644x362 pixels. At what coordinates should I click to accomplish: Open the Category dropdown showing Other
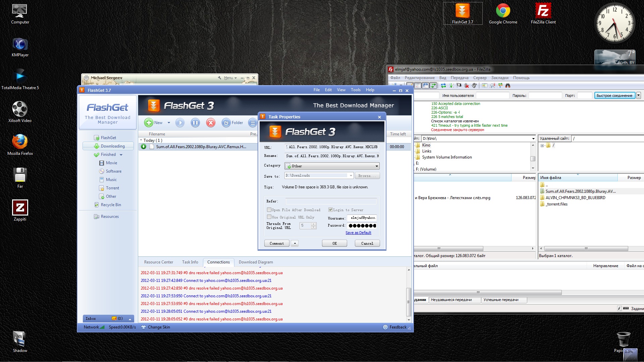pyautogui.click(x=377, y=166)
